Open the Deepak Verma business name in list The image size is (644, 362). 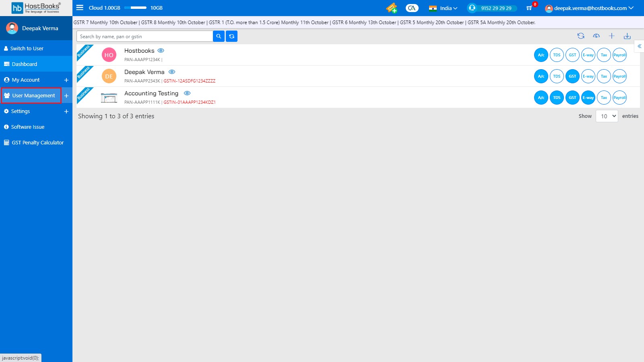pyautogui.click(x=144, y=72)
